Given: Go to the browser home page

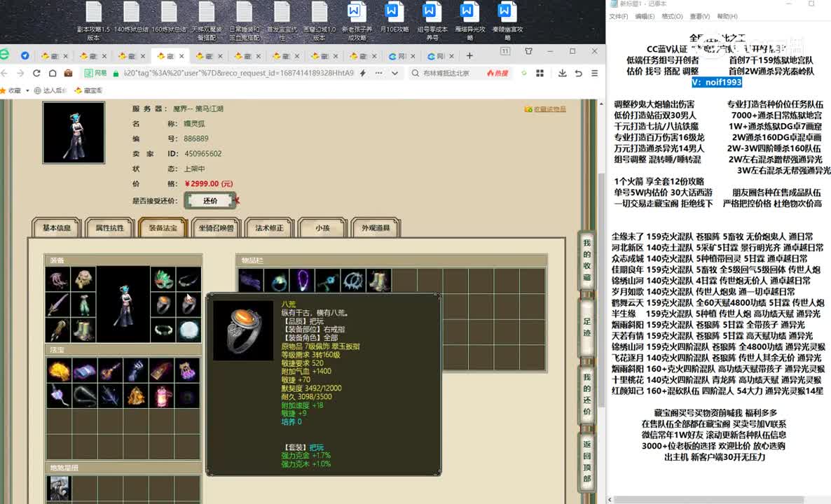Looking at the screenshot, I should coord(53,73).
